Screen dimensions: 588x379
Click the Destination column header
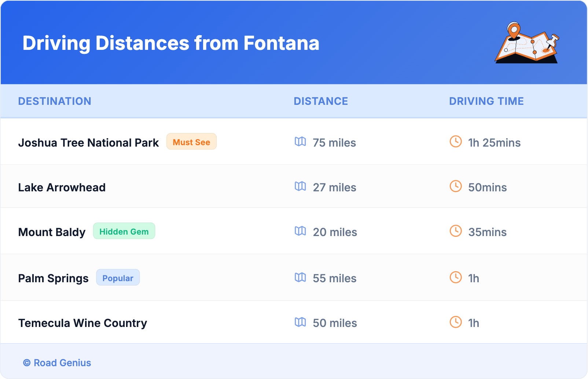pos(55,101)
